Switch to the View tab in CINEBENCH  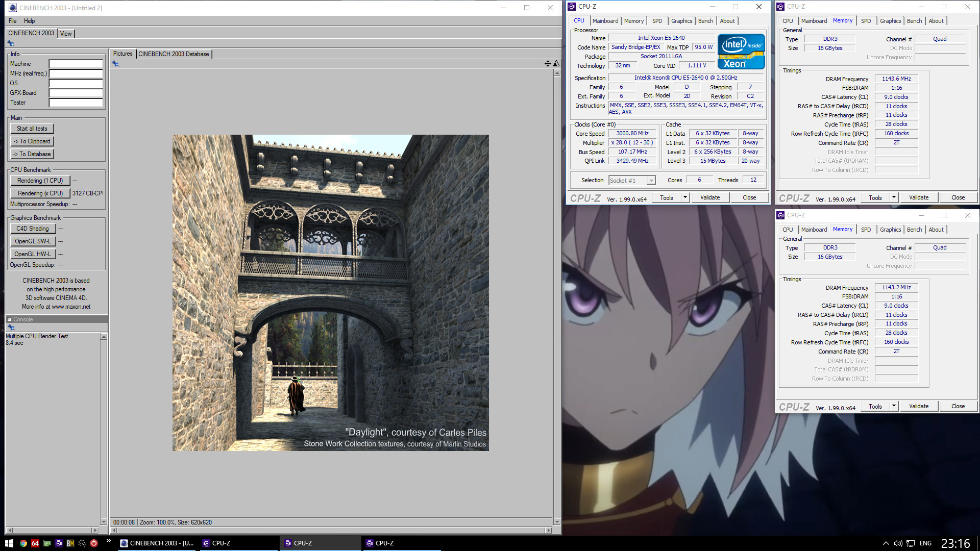tap(66, 34)
